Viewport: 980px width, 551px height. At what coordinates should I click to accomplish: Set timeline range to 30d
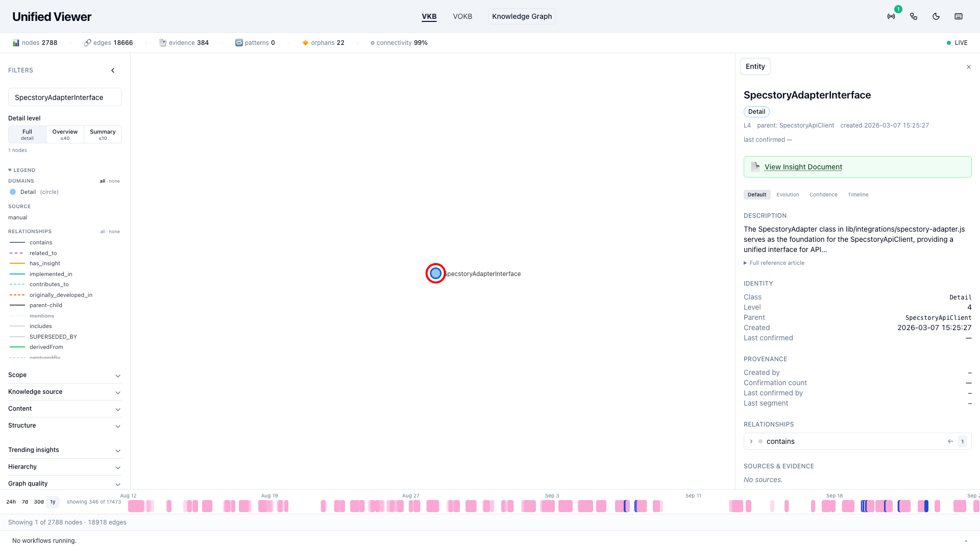tap(39, 502)
